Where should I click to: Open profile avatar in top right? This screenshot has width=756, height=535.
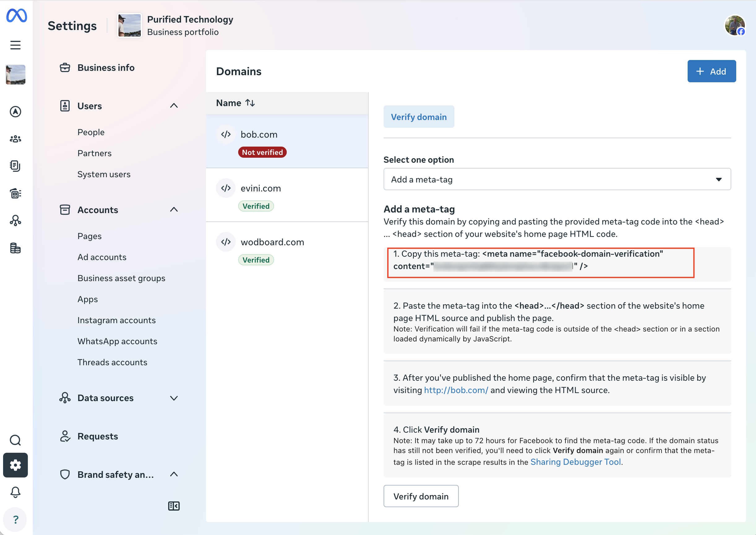[x=735, y=25]
